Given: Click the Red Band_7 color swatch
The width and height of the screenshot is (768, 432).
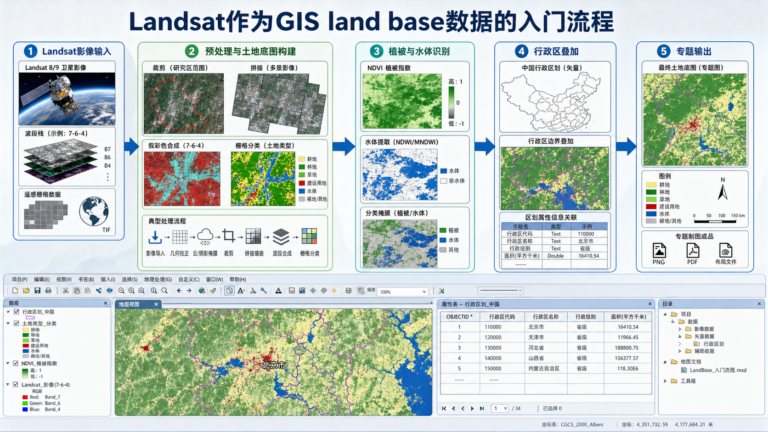Looking at the screenshot, I should pyautogui.click(x=24, y=397).
